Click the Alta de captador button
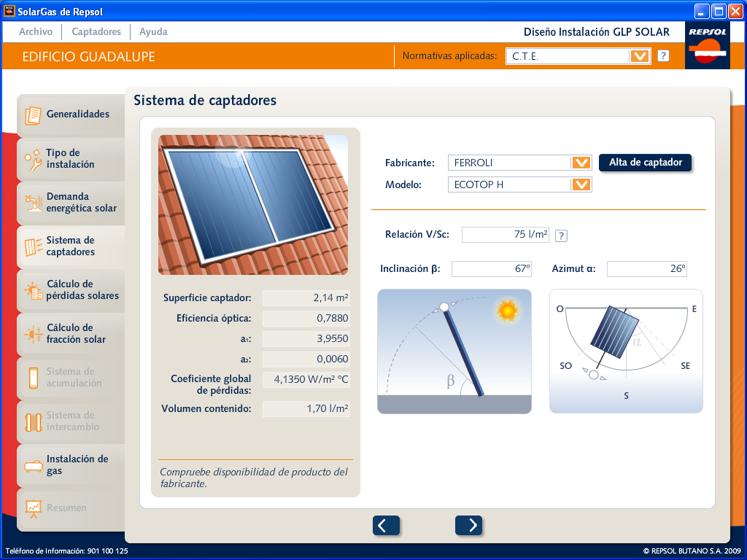This screenshot has width=747, height=560. click(x=645, y=163)
